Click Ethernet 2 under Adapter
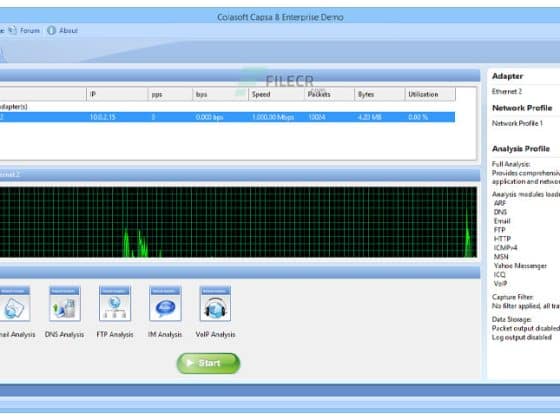 click(x=507, y=91)
